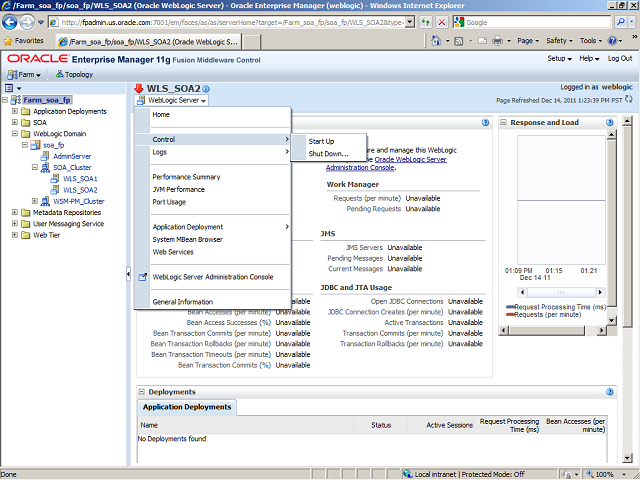Click the Favorites star icon
Image resolution: width=640 pixels, height=480 pixels.
(x=9, y=41)
